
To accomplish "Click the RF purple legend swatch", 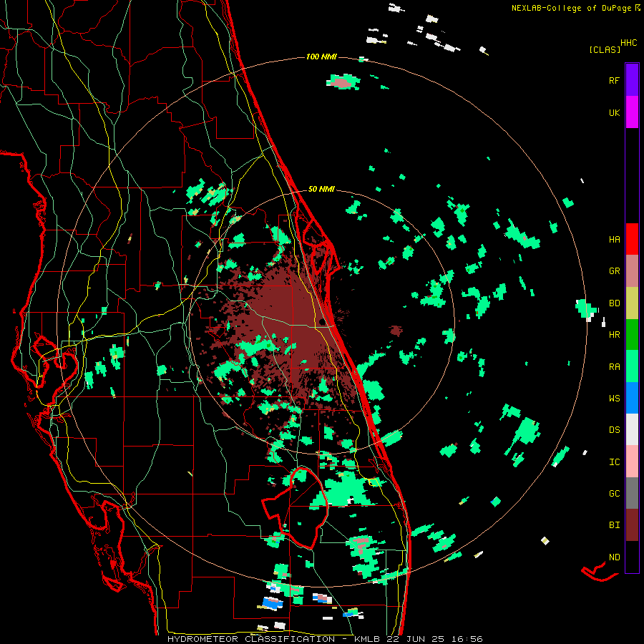I will pyautogui.click(x=632, y=79).
